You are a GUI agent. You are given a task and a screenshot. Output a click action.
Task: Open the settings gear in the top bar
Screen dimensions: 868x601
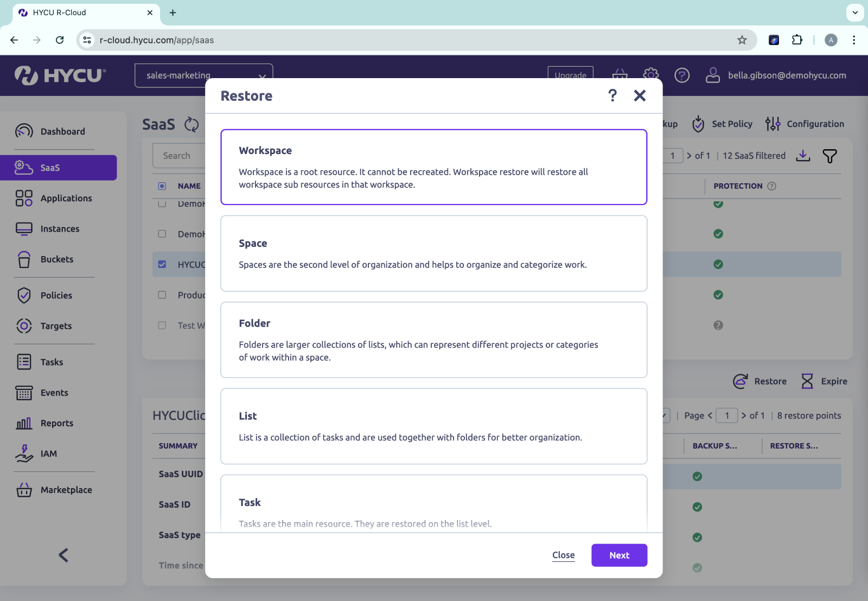tap(650, 75)
